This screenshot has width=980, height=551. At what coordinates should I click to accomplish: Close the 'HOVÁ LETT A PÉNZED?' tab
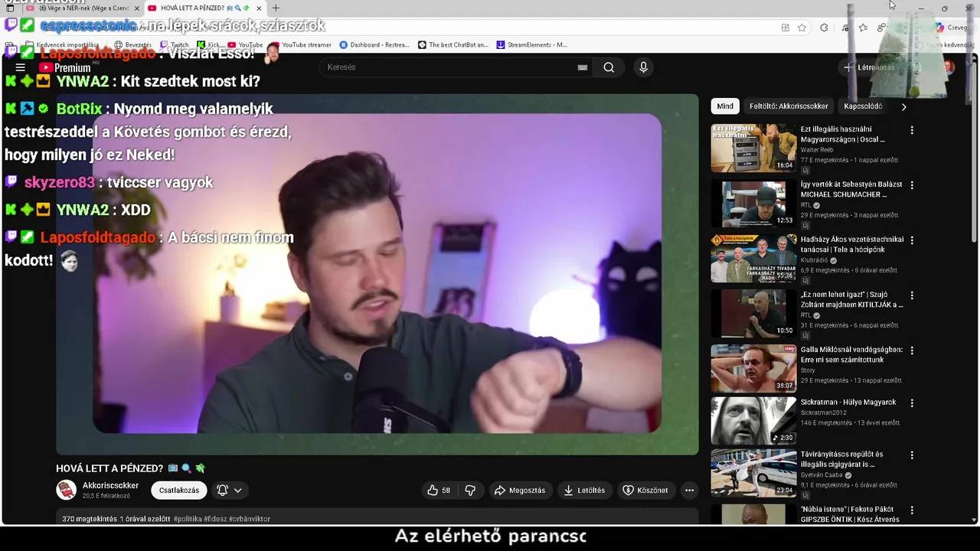coord(259,8)
